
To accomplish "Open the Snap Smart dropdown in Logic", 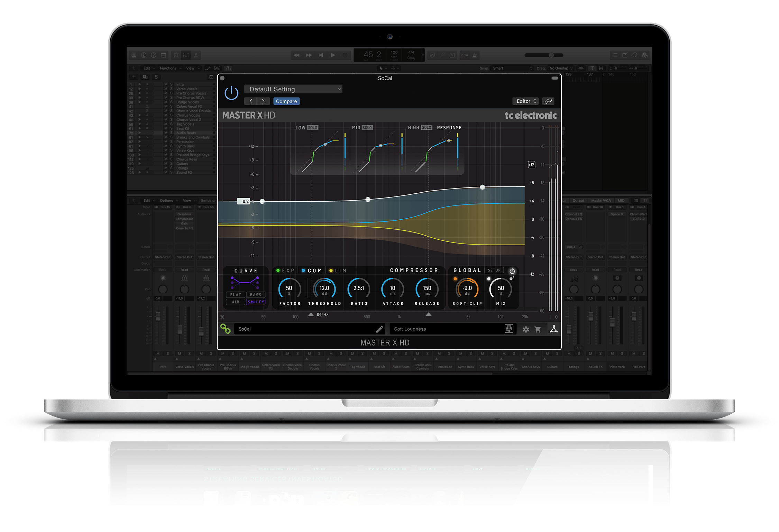I will tap(513, 68).
